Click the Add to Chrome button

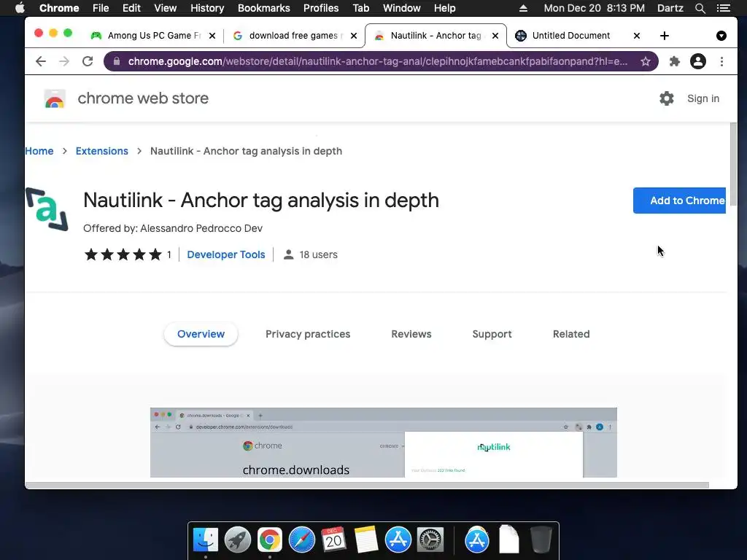pyautogui.click(x=679, y=201)
